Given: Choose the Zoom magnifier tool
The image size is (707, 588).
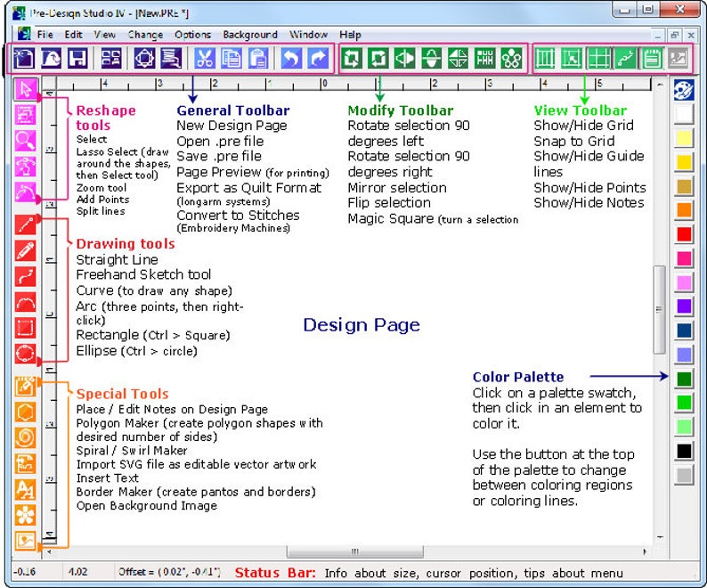Looking at the screenshot, I should pyautogui.click(x=25, y=141).
